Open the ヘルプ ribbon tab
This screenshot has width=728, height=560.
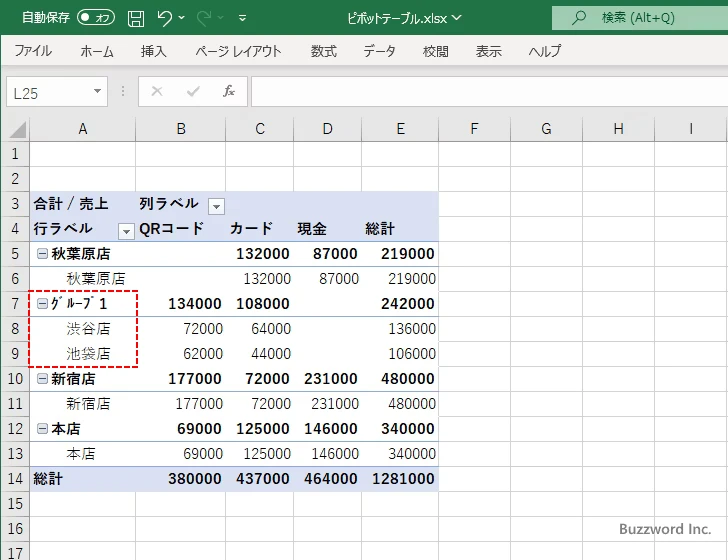coord(545,51)
